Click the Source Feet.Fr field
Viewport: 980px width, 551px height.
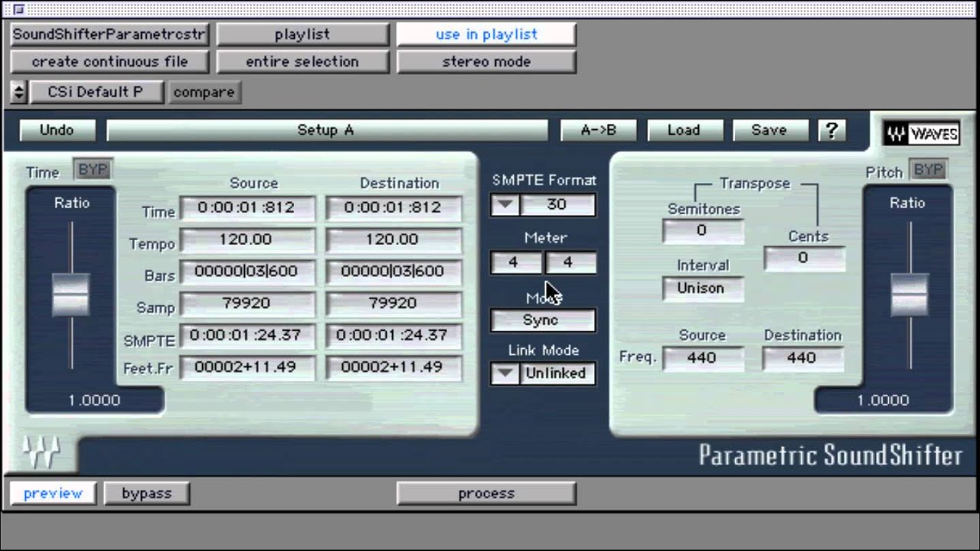click(x=247, y=368)
